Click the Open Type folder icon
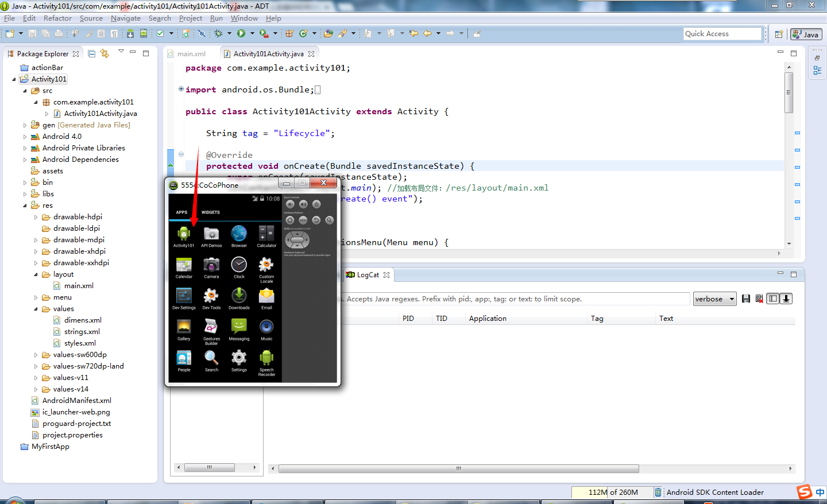Screen dimensions: 827x504 tap(328, 33)
